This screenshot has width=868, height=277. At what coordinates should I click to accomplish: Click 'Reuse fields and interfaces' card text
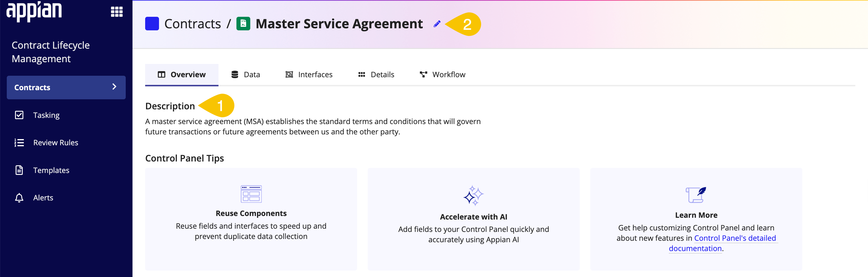tap(251, 231)
